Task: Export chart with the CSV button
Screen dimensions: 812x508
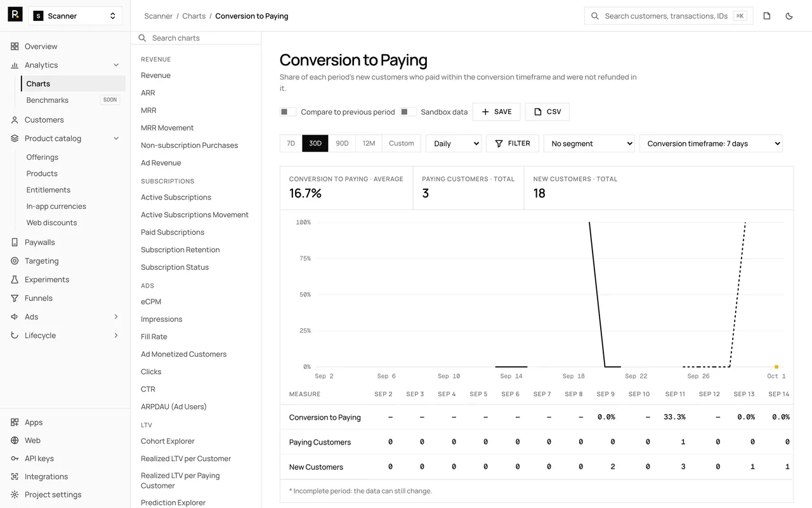Action: tap(547, 112)
